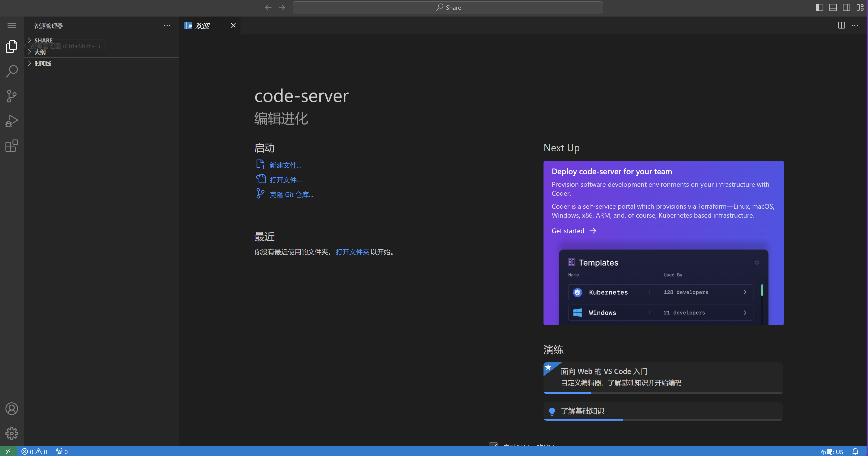
Task: Click the 布局: US keyboard layout status
Action: tap(832, 452)
